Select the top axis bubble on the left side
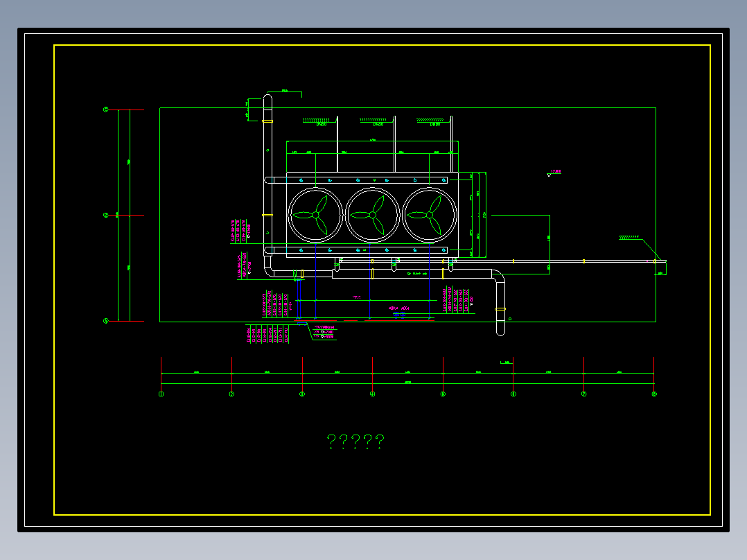Viewport: 747px width, 560px height. (106, 110)
